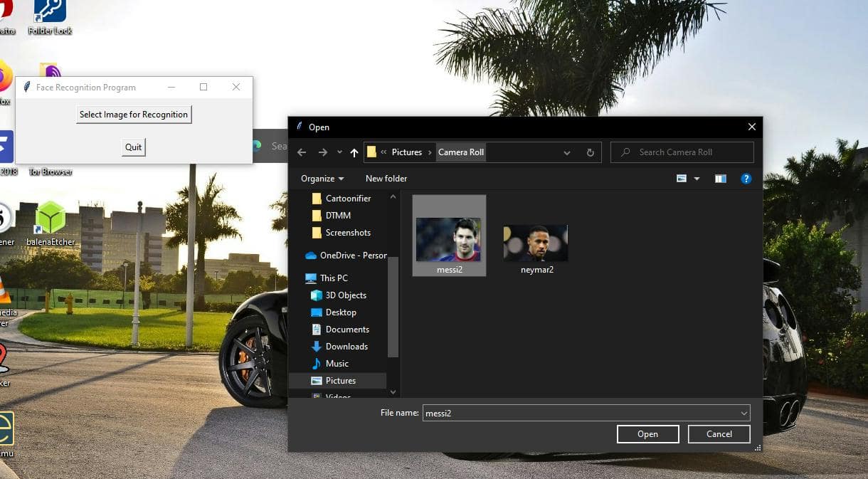
Task: Refresh the Camera Roll folder
Action: [x=590, y=152]
